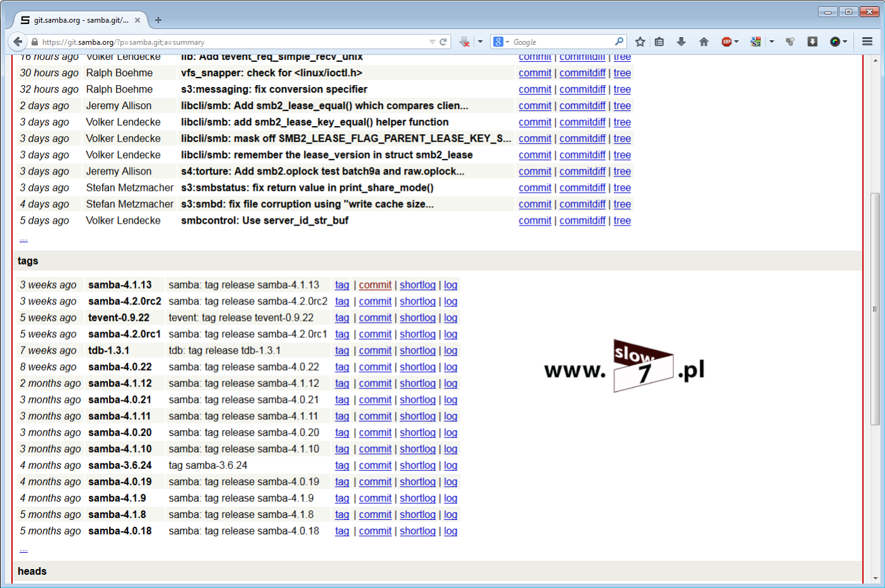The height and width of the screenshot is (588, 885).
Task: Open commitdiff for s3:messaging fix conversion specifier
Action: click(582, 89)
